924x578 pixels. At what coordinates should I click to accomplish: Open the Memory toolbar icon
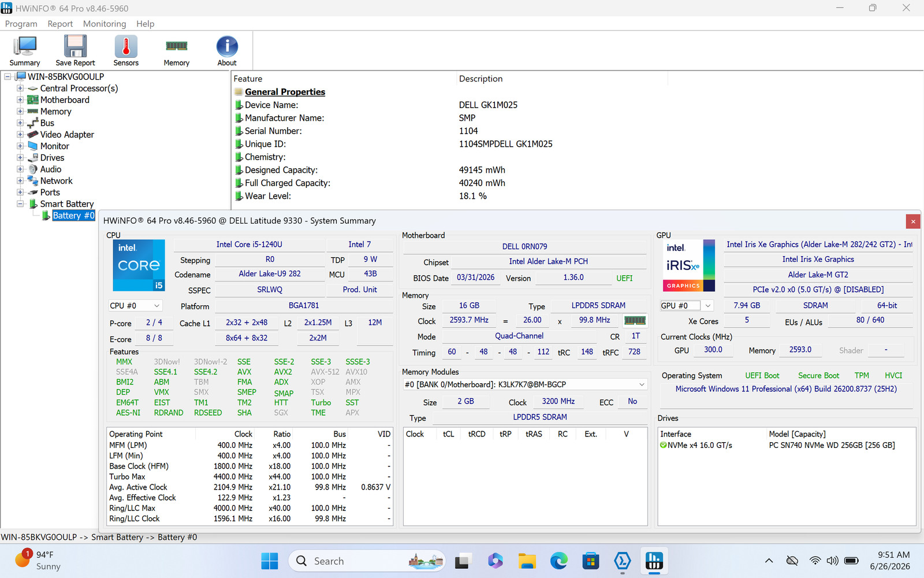coord(176,51)
